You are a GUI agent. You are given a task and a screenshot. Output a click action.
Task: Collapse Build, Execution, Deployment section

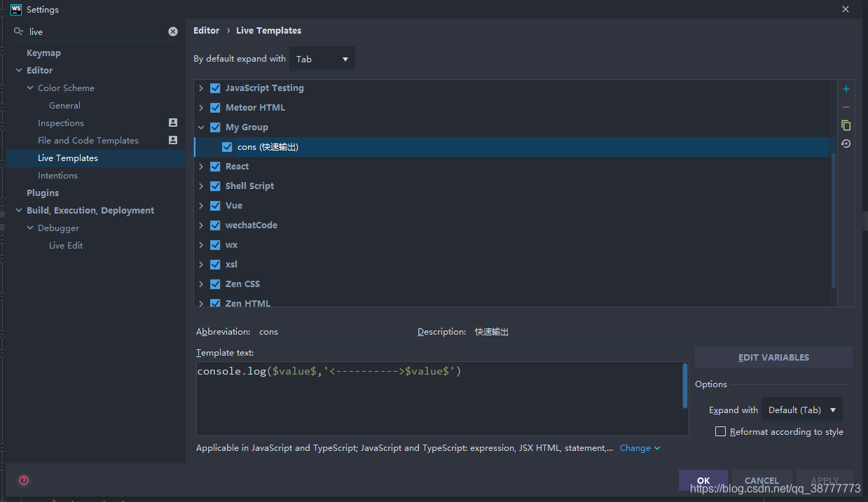[19, 210]
